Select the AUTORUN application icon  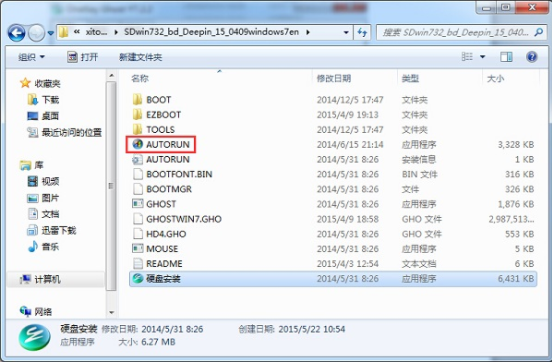137,144
